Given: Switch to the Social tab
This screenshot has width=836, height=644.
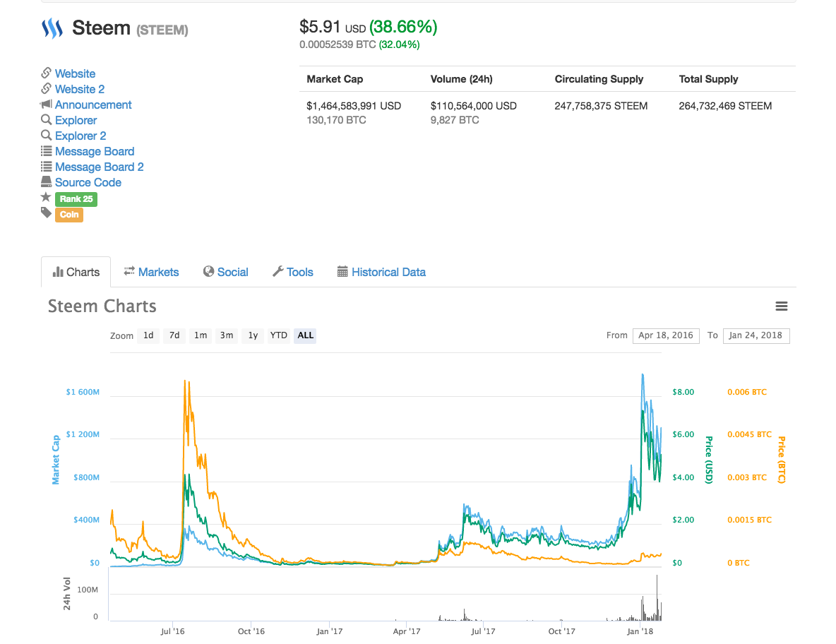Looking at the screenshot, I should 226,272.
